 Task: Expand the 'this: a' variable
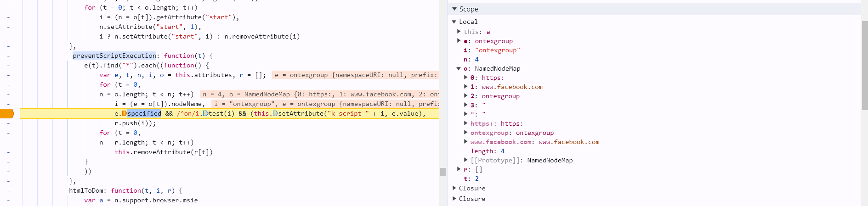(459, 32)
